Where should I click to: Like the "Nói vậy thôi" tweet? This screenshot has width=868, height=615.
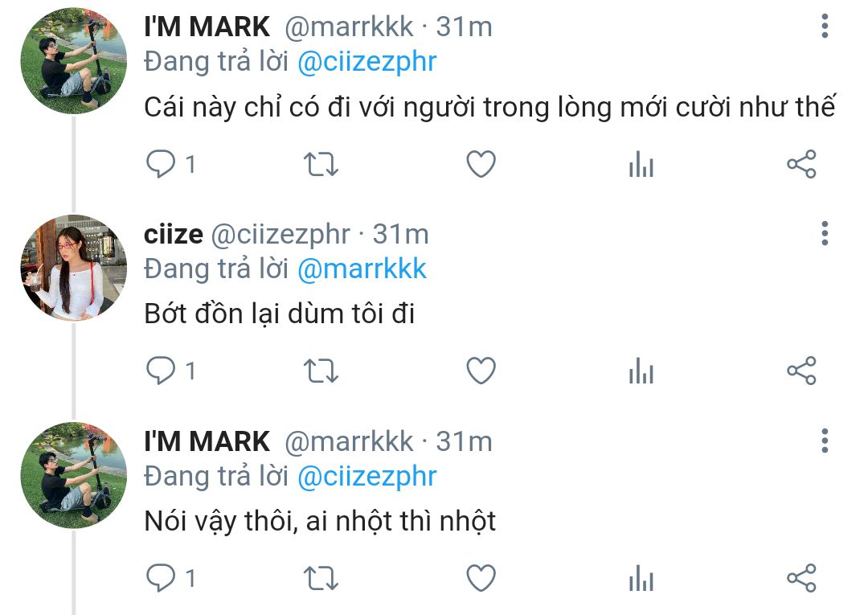coord(481,579)
